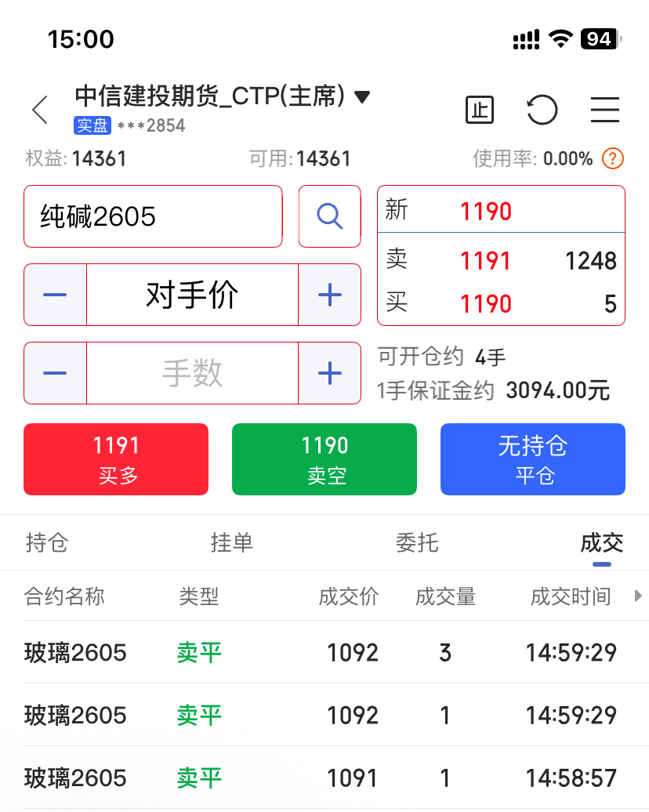Switch to the 委托 tab

tap(417, 542)
